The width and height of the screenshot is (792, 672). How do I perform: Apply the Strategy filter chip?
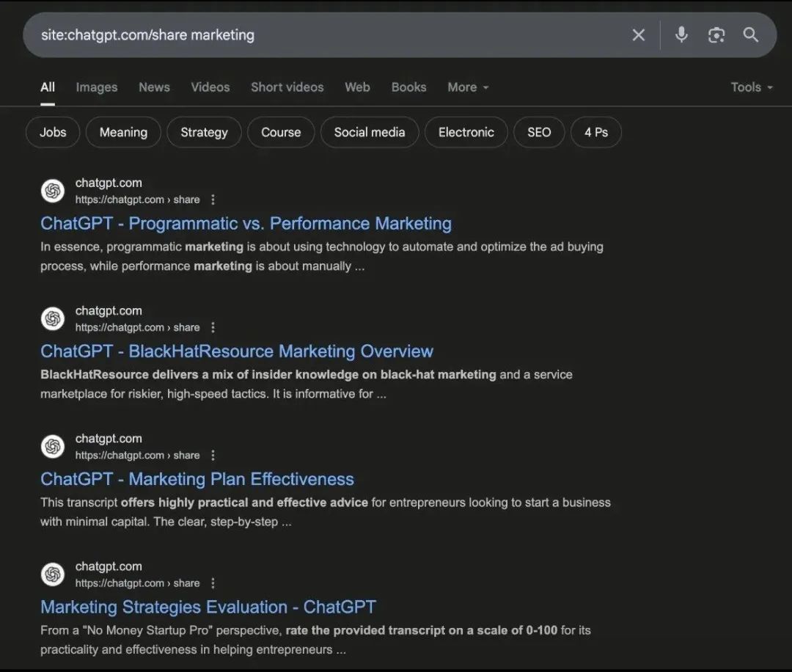pyautogui.click(x=204, y=133)
